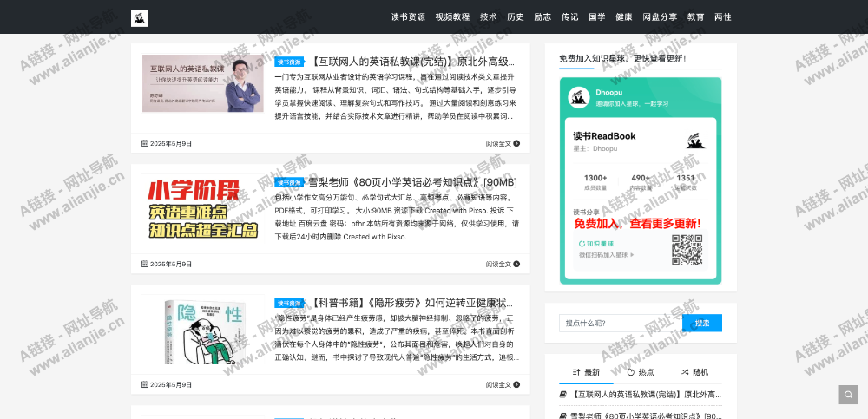868x419 pixels.
Task: Switch to the 最新 tab
Action: 586,372
